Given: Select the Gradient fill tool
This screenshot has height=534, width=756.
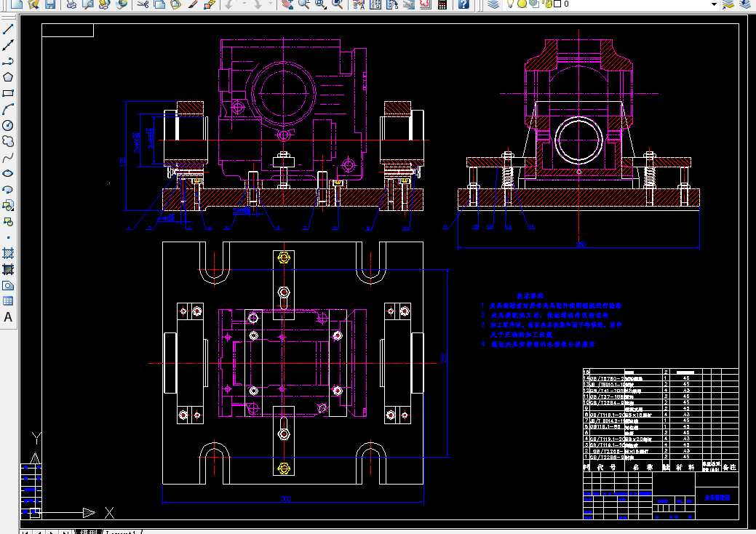Looking at the screenshot, I should click(x=8, y=269).
